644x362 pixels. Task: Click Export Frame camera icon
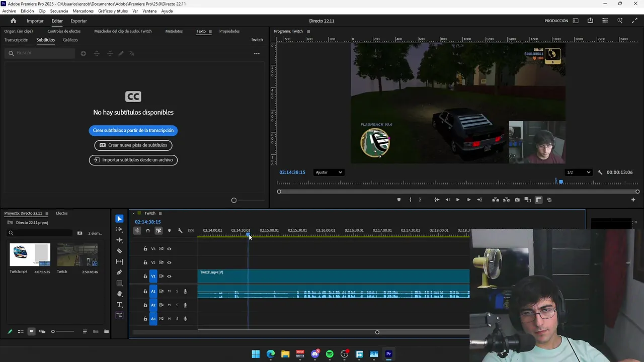[x=517, y=200]
